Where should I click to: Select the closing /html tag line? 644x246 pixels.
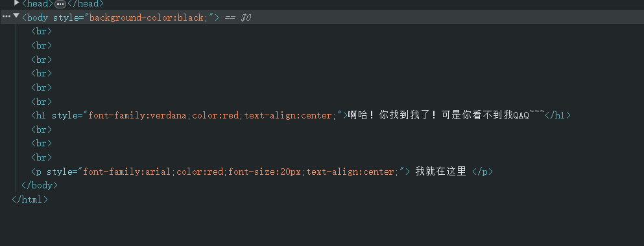[x=30, y=199]
